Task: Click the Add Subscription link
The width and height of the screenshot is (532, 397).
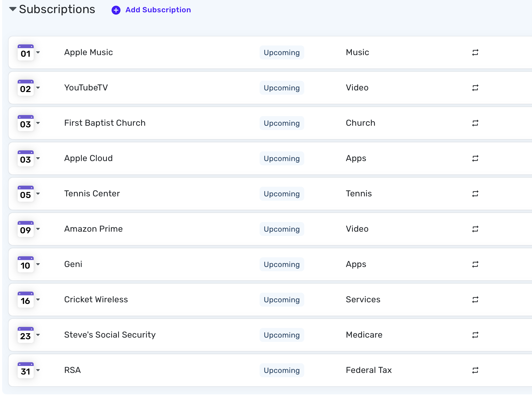Action: (158, 10)
